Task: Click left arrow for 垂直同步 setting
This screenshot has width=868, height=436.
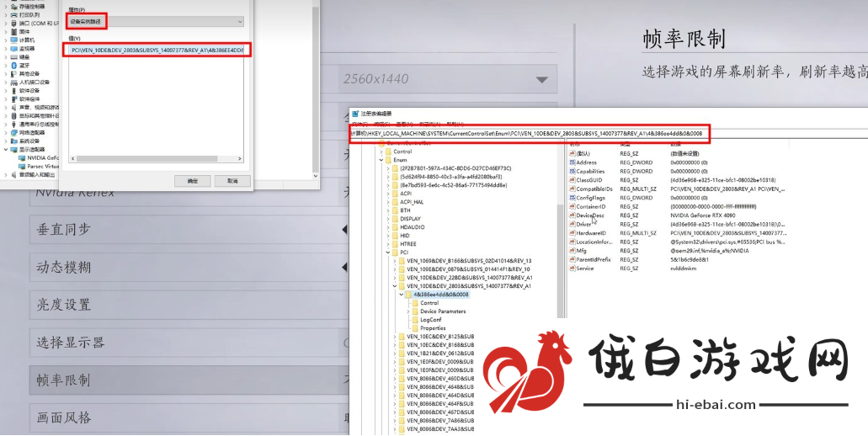Action: pos(344,230)
